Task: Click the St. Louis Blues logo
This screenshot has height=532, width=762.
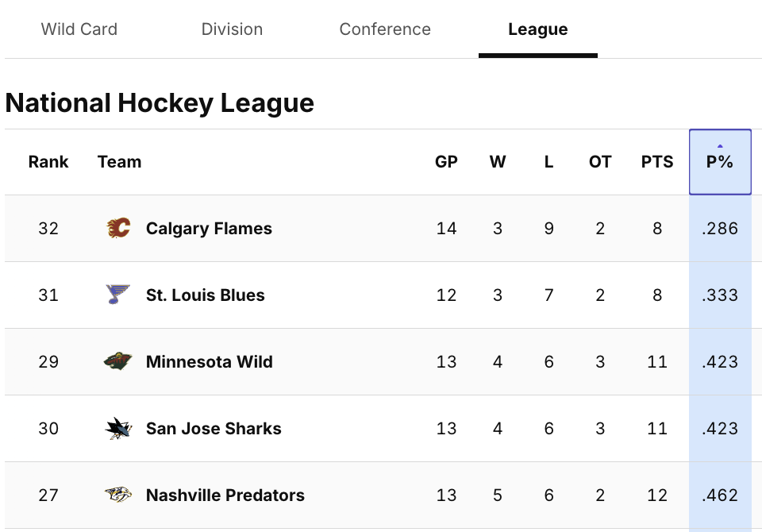Action: (118, 295)
